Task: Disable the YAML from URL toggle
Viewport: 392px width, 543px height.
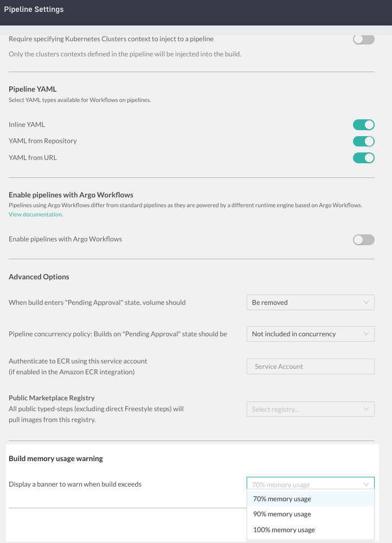Action: pyautogui.click(x=364, y=158)
